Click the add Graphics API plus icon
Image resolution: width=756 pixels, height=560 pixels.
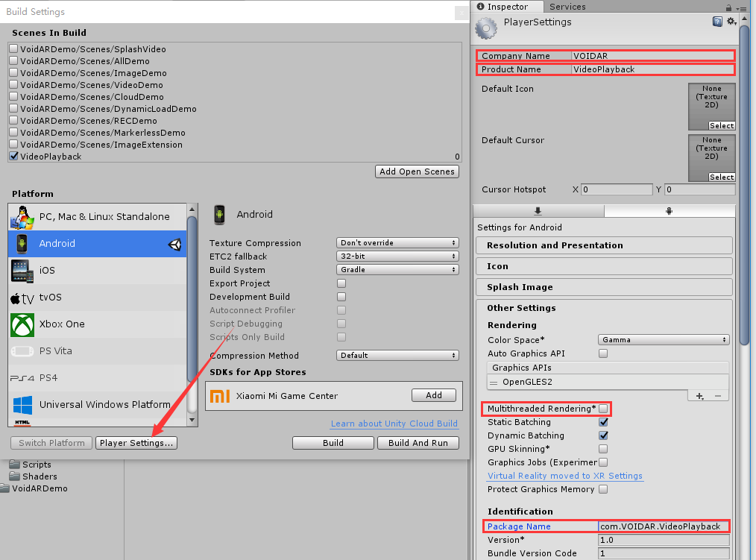(699, 396)
